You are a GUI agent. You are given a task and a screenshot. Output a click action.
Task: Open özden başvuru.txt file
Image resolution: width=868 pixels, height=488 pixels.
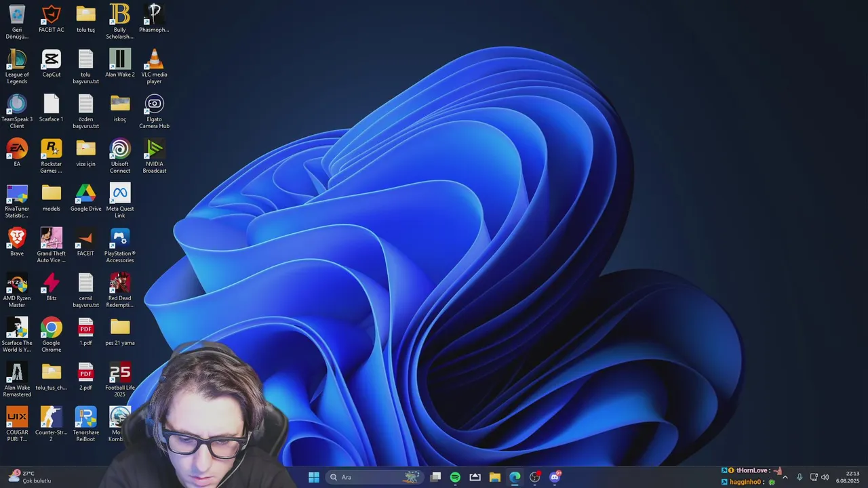(85, 110)
